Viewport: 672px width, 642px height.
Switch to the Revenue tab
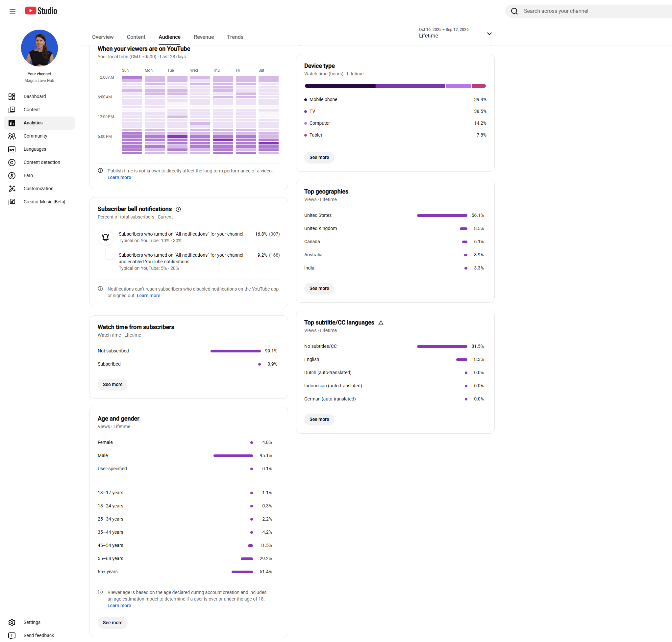pyautogui.click(x=204, y=37)
